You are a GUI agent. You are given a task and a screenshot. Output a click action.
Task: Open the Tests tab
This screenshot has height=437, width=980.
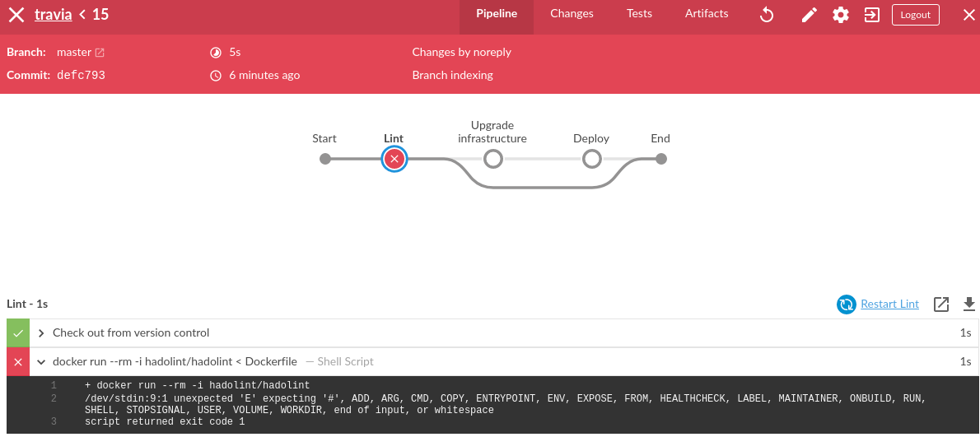639,14
